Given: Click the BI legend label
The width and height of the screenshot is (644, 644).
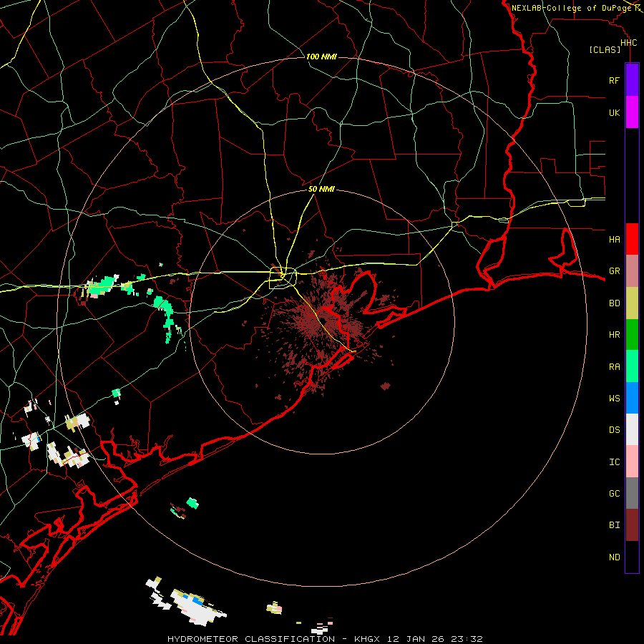Looking at the screenshot, I should (x=614, y=525).
